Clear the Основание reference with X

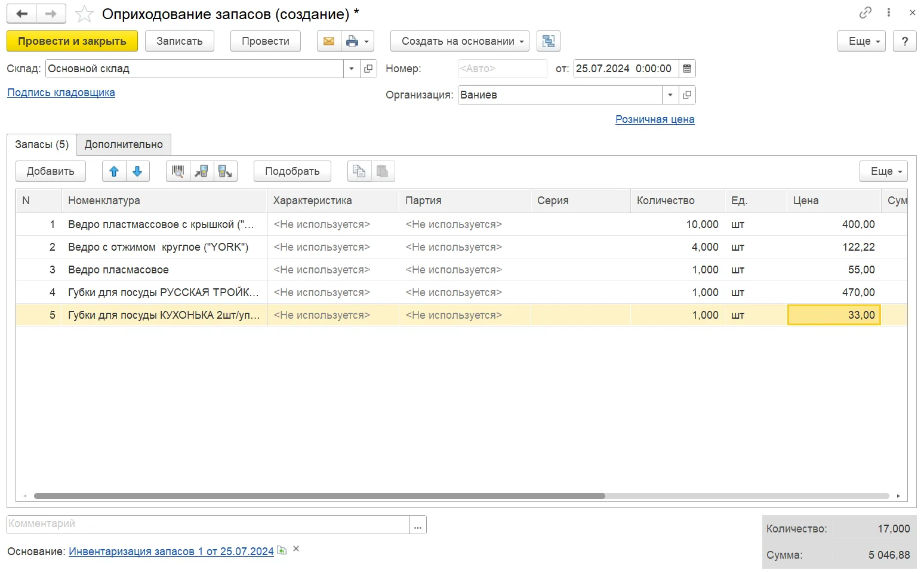296,549
